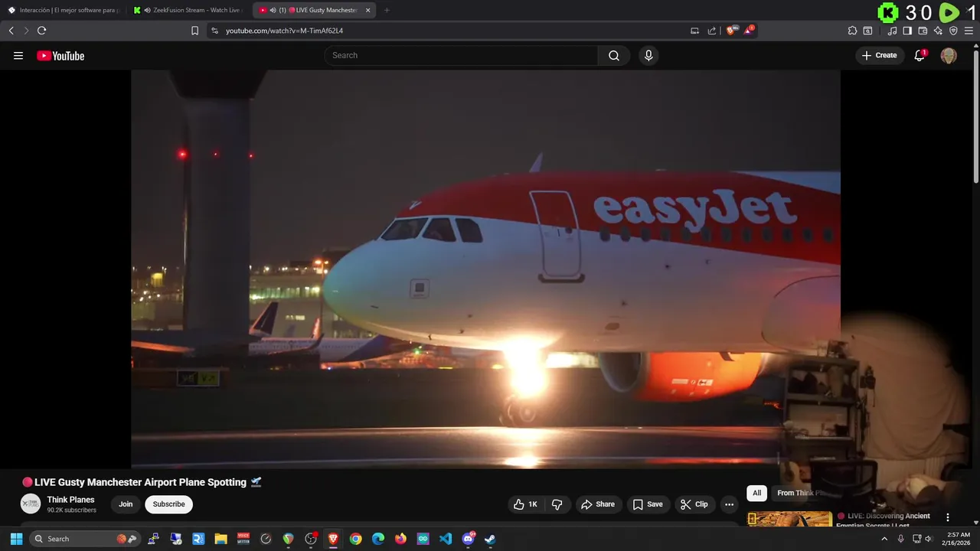Click the share page icon in address bar
The image size is (980, 551).
[712, 31]
